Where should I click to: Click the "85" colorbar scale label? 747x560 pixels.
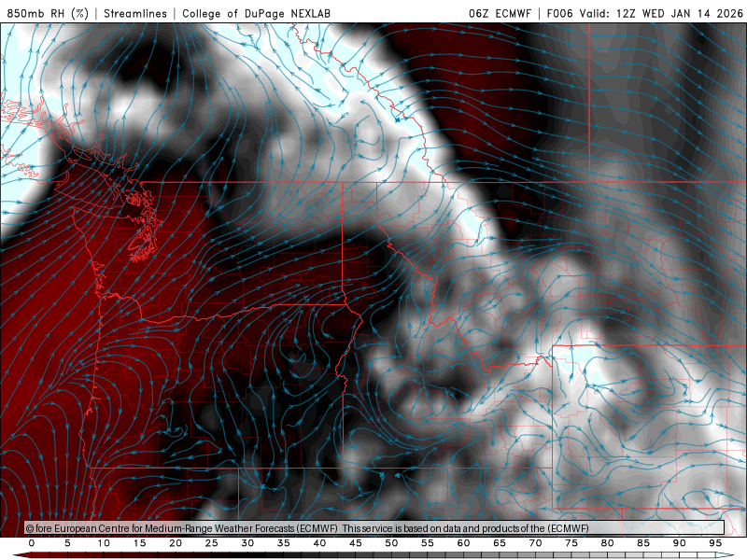643,543
